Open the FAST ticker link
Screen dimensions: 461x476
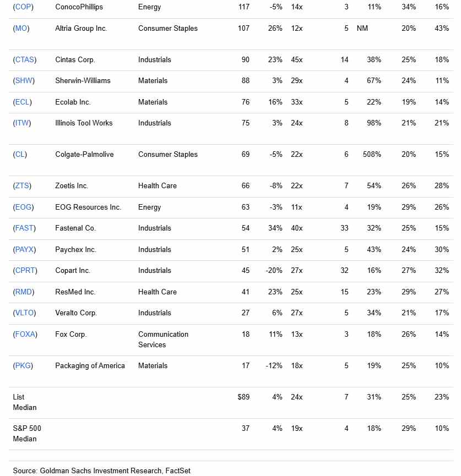point(24,228)
